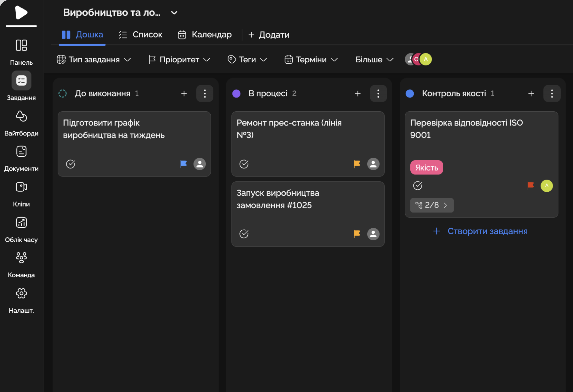Open the Команда team page
The height and width of the screenshot is (392, 573).
click(x=21, y=258)
